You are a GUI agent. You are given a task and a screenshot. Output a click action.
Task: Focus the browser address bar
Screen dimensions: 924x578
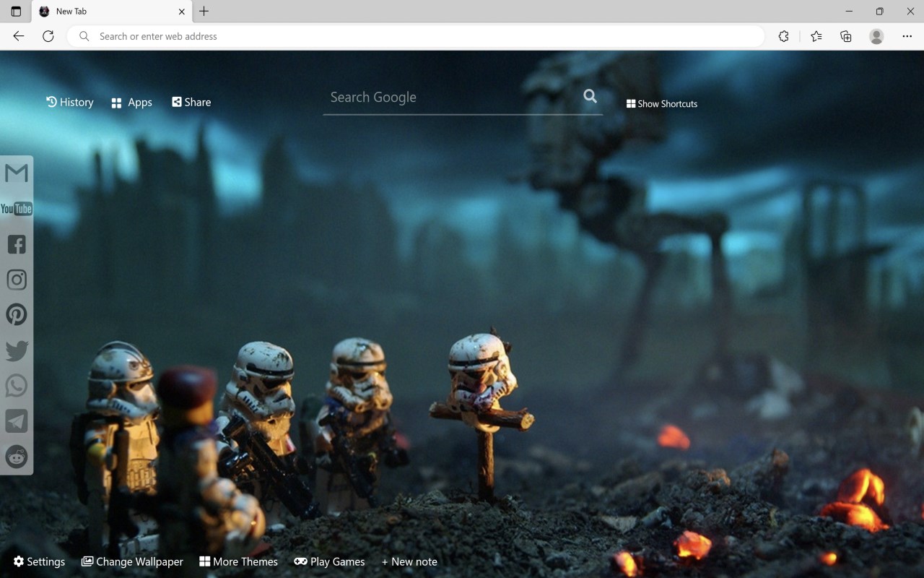(x=416, y=36)
